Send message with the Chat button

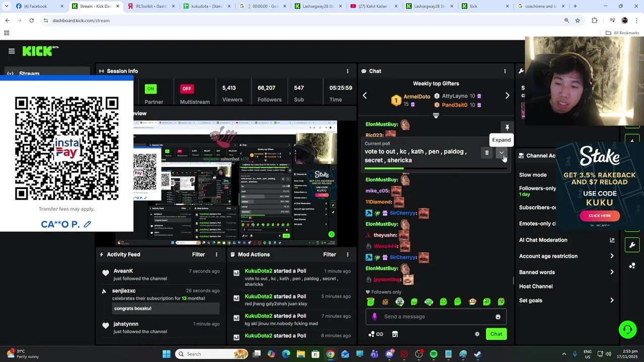496,334
